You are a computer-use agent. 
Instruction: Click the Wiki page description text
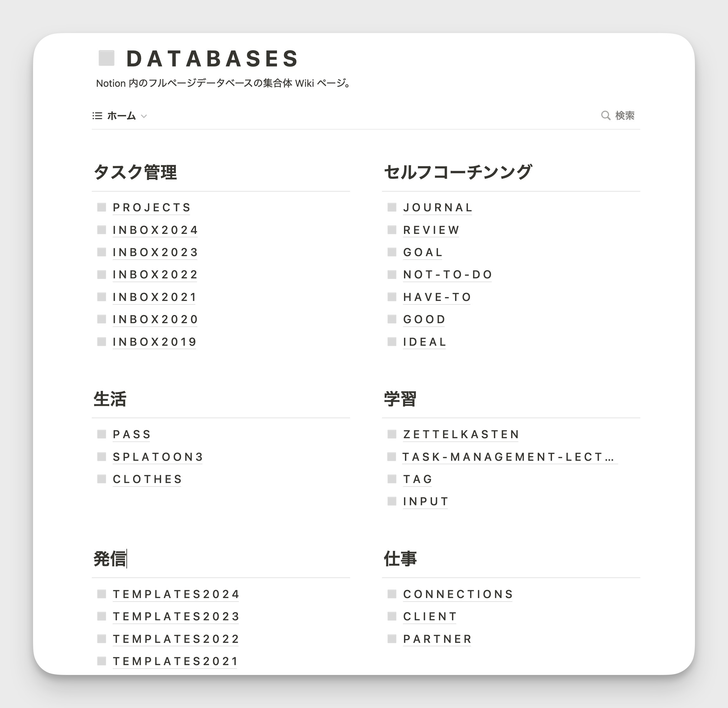[x=223, y=83]
